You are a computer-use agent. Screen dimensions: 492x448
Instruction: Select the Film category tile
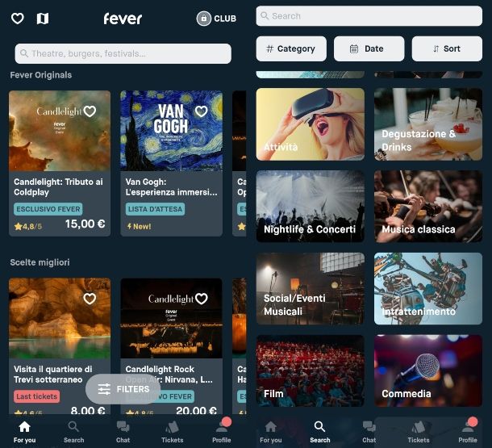311,371
